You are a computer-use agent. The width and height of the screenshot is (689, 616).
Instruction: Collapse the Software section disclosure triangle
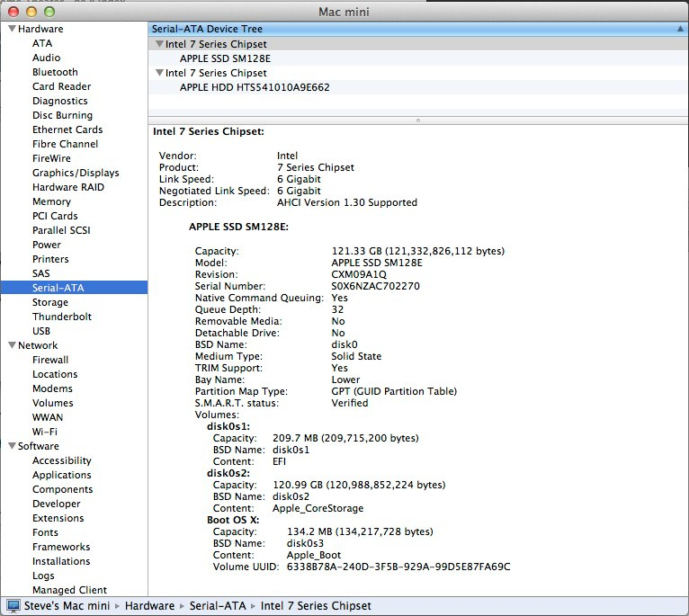tap(11, 447)
